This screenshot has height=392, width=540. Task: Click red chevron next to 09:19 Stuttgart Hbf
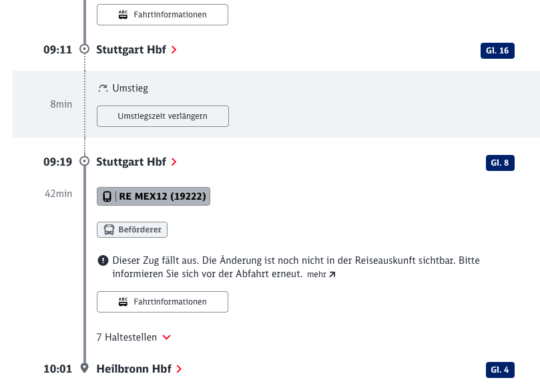pyautogui.click(x=174, y=162)
